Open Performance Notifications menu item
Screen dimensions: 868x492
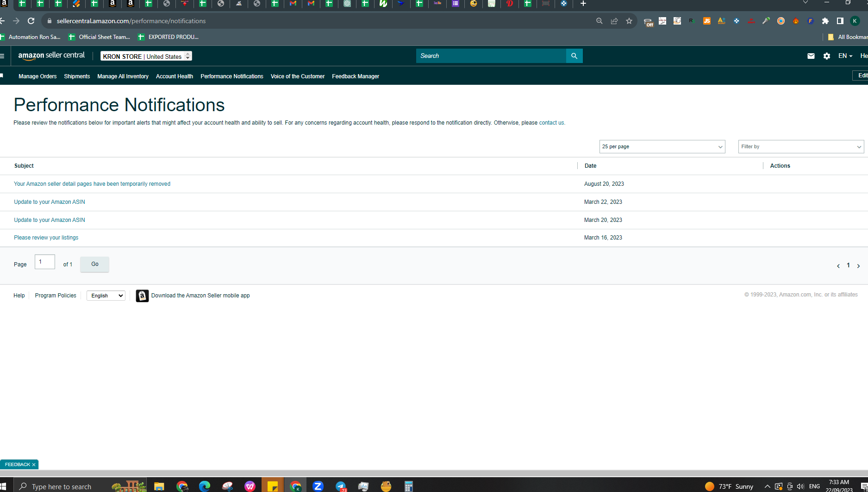click(x=232, y=76)
